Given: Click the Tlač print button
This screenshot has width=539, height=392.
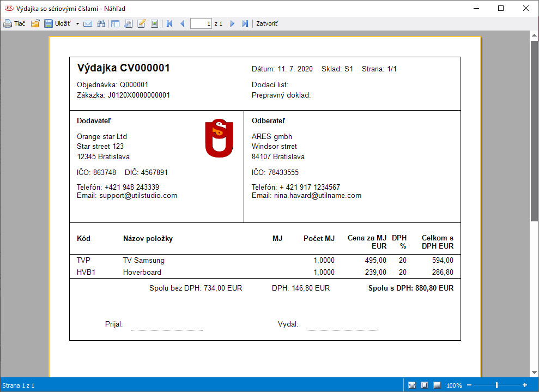Looking at the screenshot, I should [x=15, y=23].
